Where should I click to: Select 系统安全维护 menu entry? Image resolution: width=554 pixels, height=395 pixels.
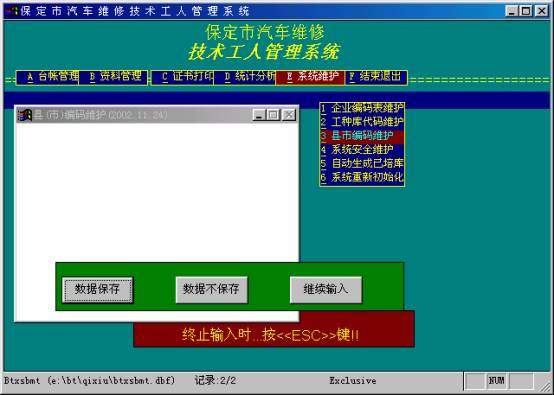(x=362, y=150)
